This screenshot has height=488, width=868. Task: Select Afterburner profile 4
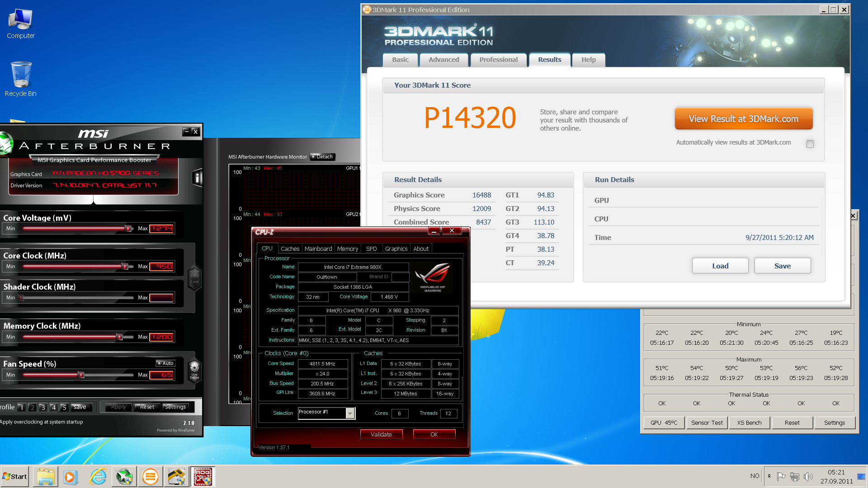[54, 407]
